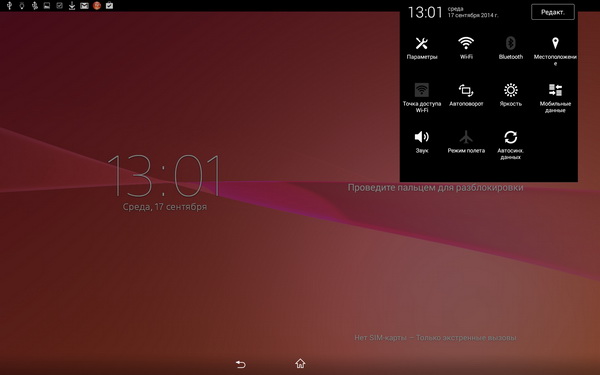Open the mail notification icon
This screenshot has height=375, width=600.
pos(84,5)
